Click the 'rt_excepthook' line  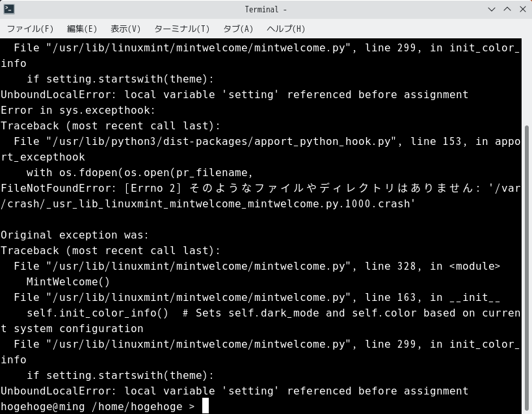click(43, 157)
